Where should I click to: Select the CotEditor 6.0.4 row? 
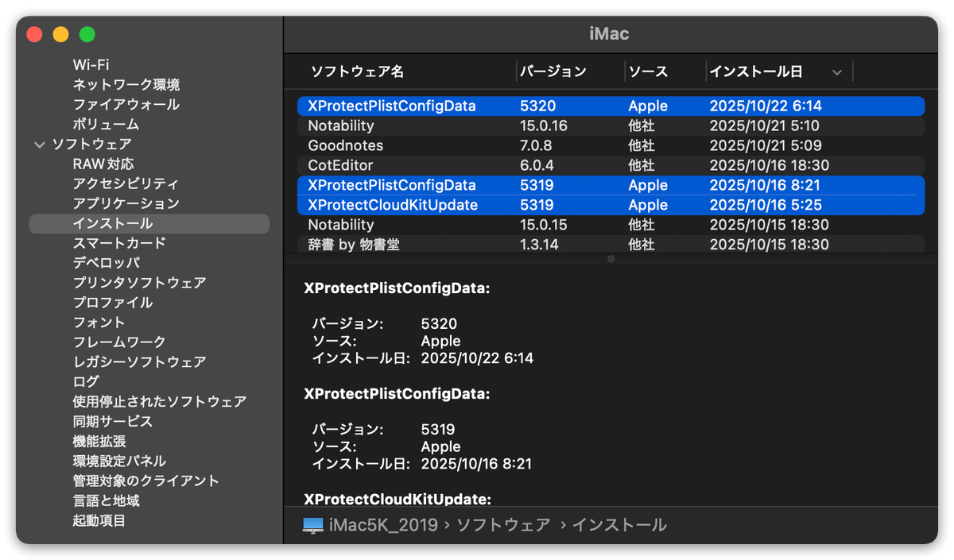(x=611, y=166)
